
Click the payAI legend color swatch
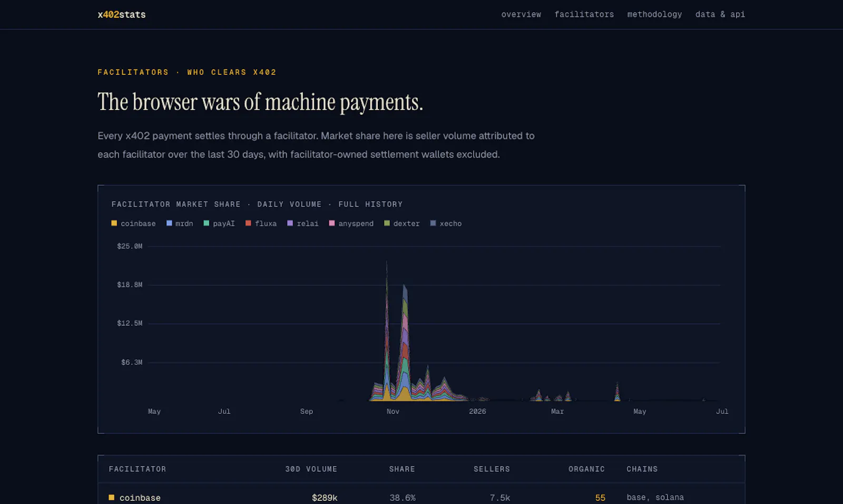pos(207,223)
